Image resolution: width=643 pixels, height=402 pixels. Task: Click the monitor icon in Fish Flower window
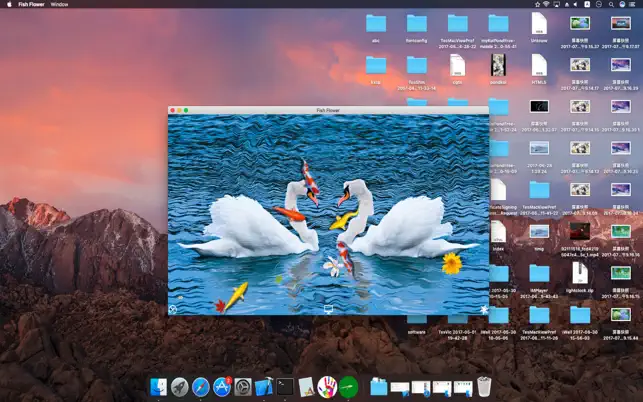coord(328,309)
